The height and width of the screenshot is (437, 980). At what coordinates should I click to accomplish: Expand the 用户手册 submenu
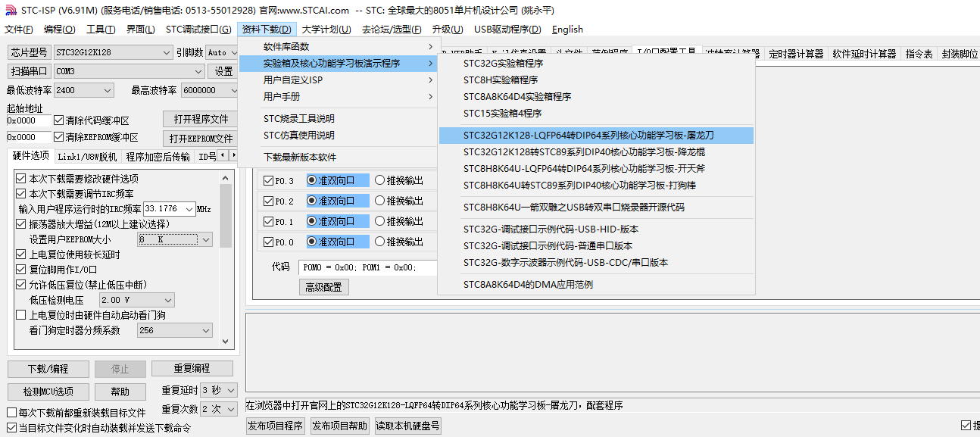[338, 97]
